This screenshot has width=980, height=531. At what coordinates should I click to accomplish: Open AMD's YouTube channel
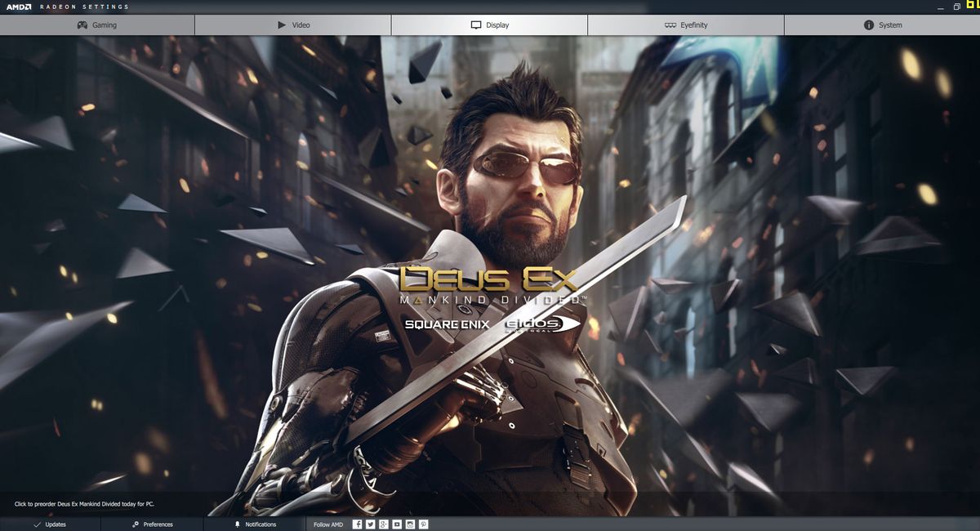(x=396, y=524)
